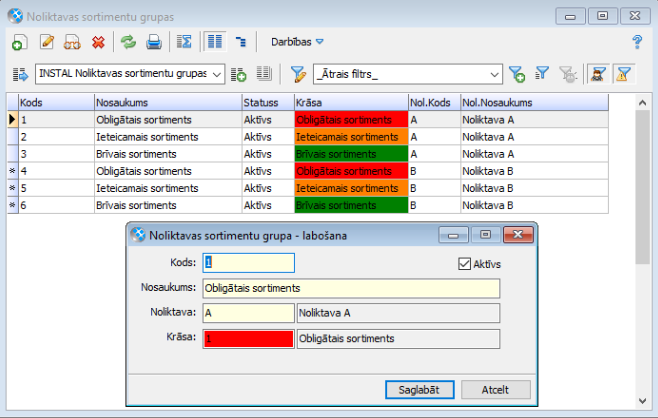
Task: Select the red colour cell in row 4
Action: tap(351, 171)
